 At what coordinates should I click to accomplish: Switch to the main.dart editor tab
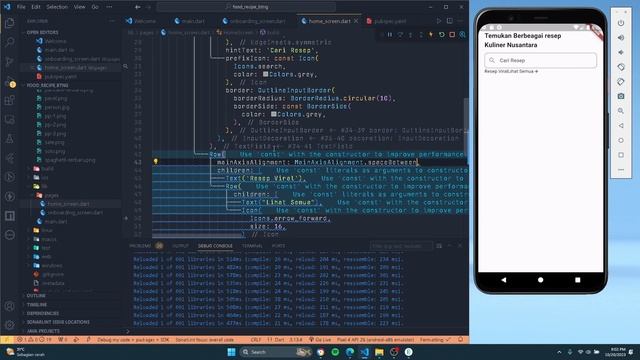[190, 21]
